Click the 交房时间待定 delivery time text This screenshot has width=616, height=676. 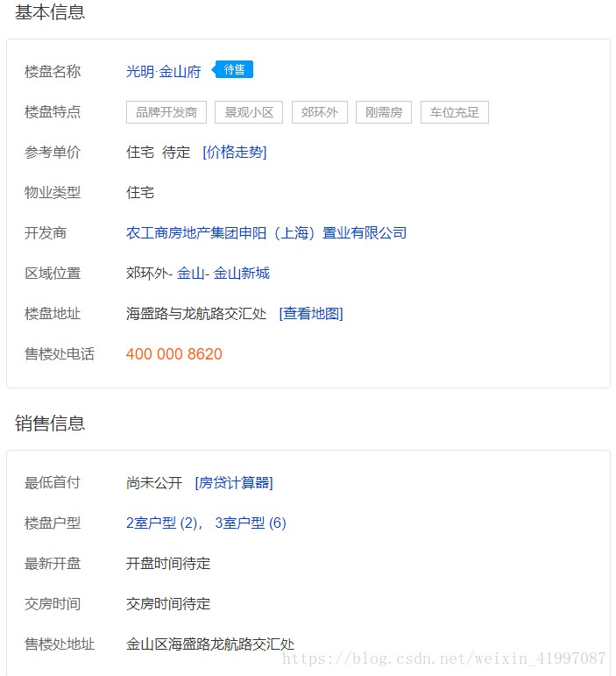click(x=168, y=603)
